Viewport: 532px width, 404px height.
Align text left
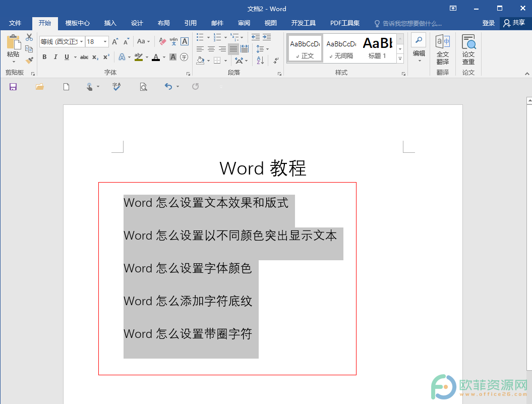click(x=200, y=49)
